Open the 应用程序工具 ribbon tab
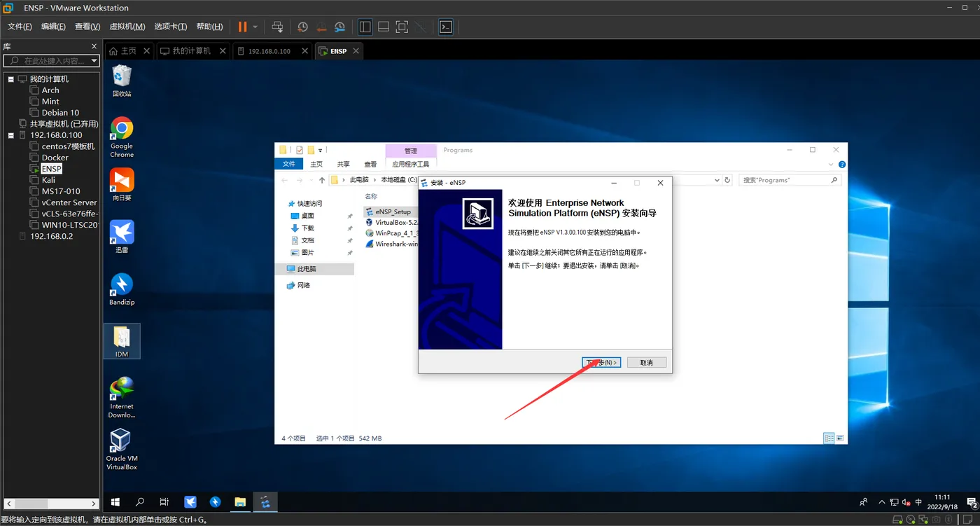The height and width of the screenshot is (526, 980). (x=410, y=164)
